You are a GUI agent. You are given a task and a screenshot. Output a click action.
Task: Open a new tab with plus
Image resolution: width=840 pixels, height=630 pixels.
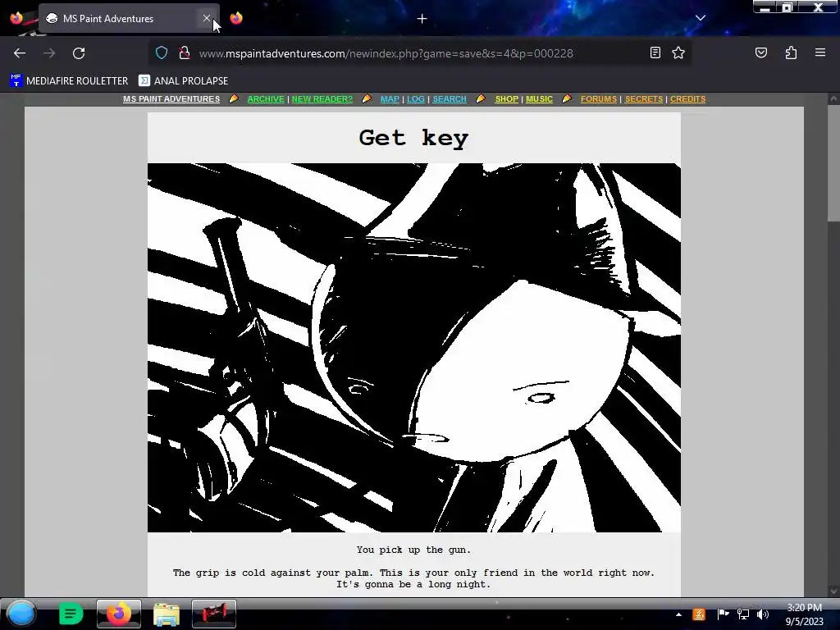tap(422, 19)
